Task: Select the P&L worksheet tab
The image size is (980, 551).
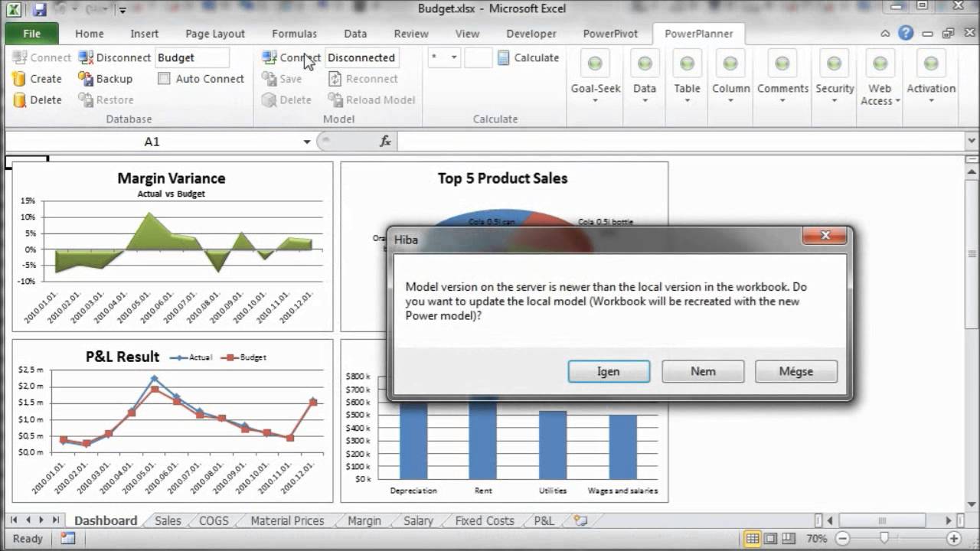Action: (544, 520)
